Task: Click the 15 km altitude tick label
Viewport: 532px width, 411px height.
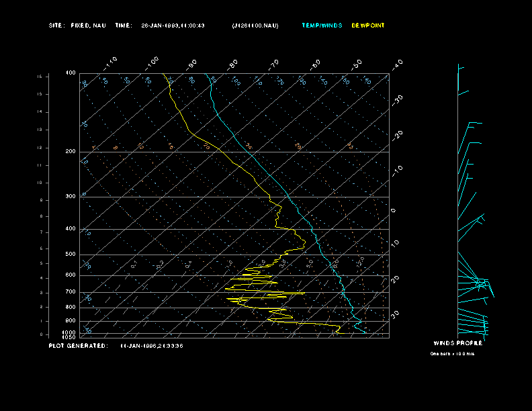Action: point(40,77)
